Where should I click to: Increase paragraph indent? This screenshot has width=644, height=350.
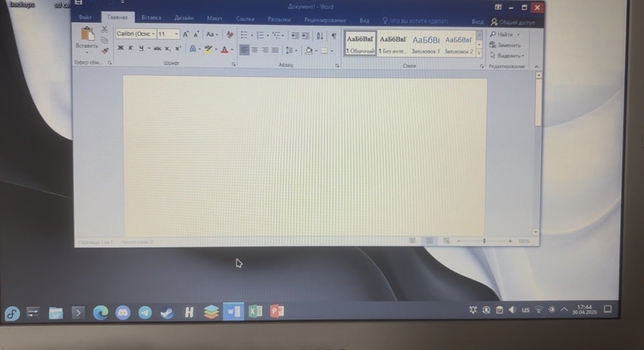click(305, 36)
